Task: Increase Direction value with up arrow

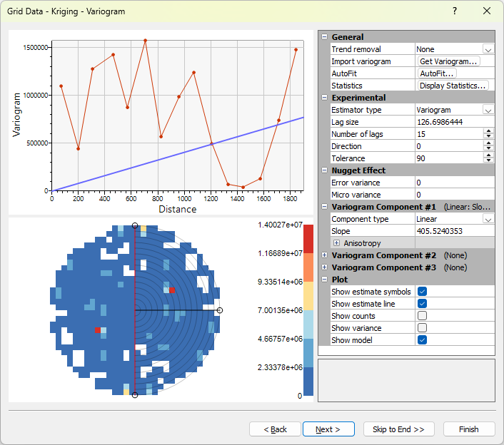Action: tap(488, 143)
